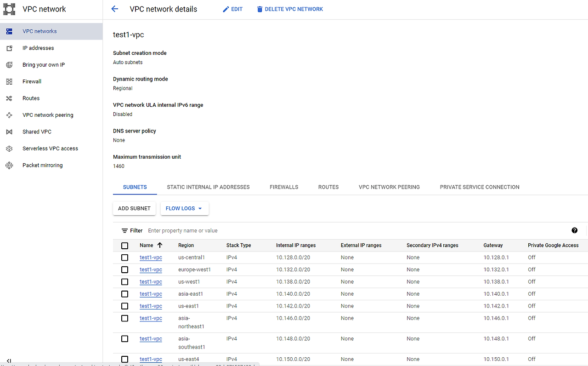This screenshot has width=588, height=366.
Task: Click the VPC network peering icon
Action: pos(9,115)
